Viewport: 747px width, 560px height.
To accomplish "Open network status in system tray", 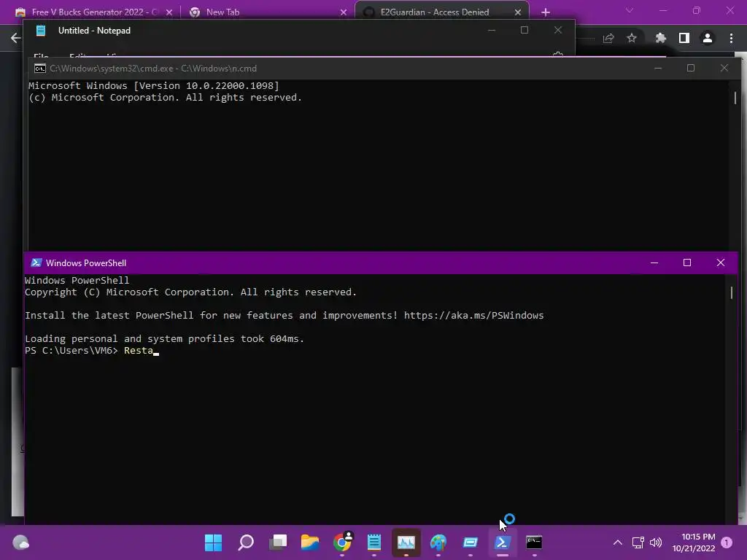I will 638,542.
